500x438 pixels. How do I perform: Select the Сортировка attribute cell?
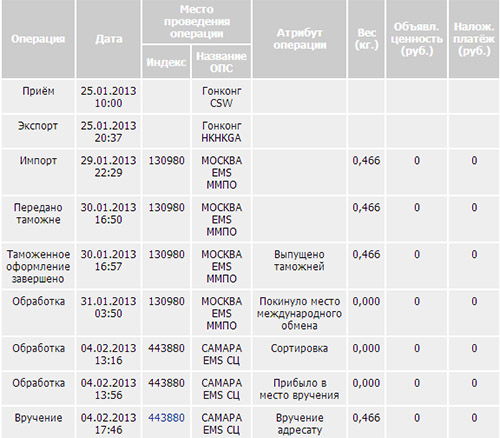pos(299,354)
